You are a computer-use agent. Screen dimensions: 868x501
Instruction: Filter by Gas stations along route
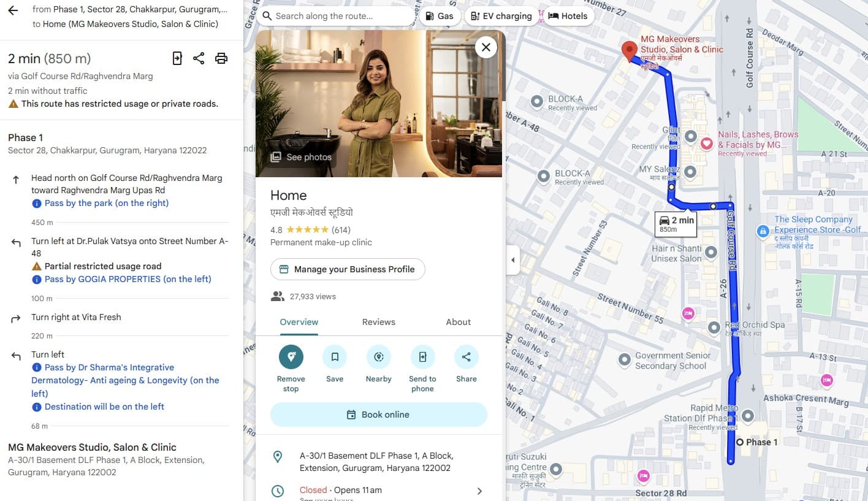tap(440, 16)
